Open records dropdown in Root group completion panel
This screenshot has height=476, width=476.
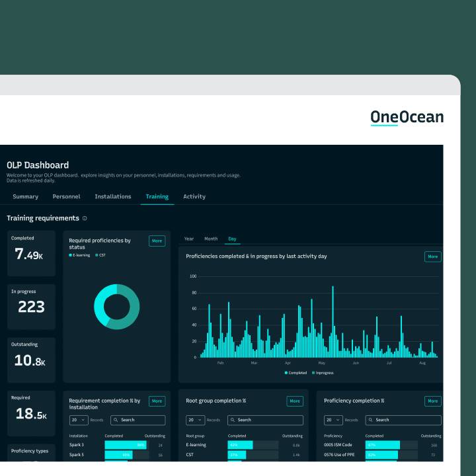[x=195, y=420]
